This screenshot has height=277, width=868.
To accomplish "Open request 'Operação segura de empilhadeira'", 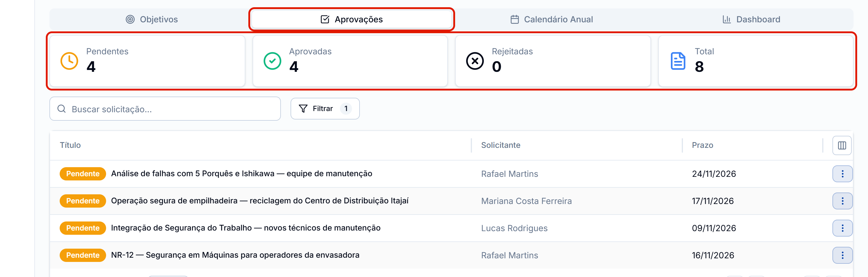I will [x=259, y=201].
